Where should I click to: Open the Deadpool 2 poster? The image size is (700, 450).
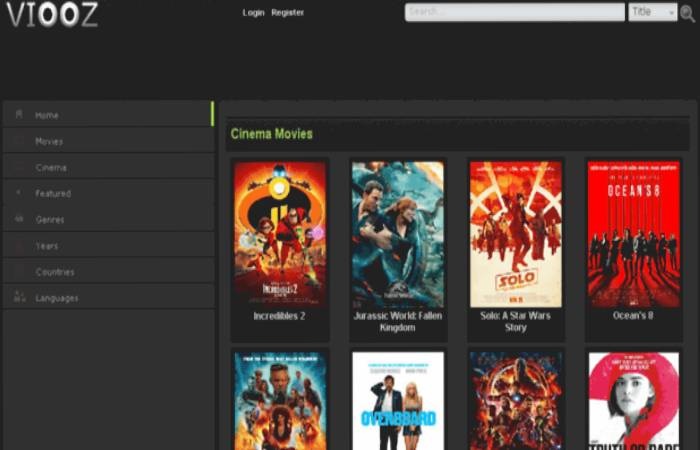click(280, 401)
